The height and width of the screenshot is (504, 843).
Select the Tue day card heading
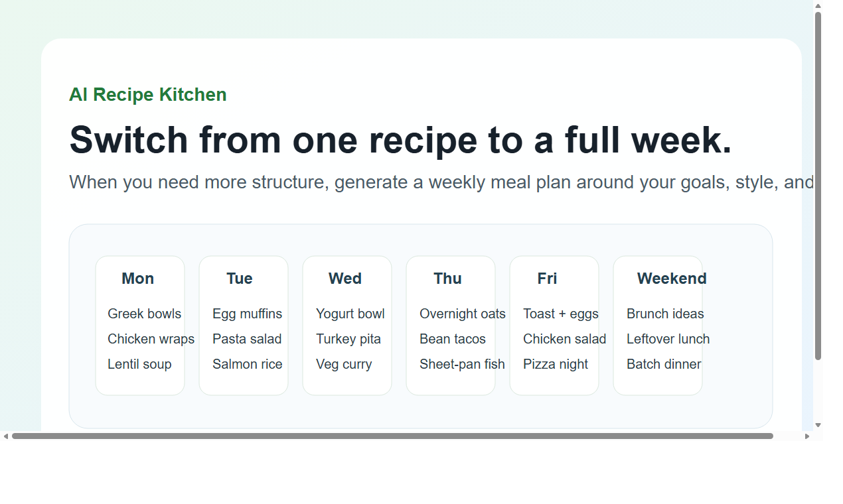click(x=239, y=279)
